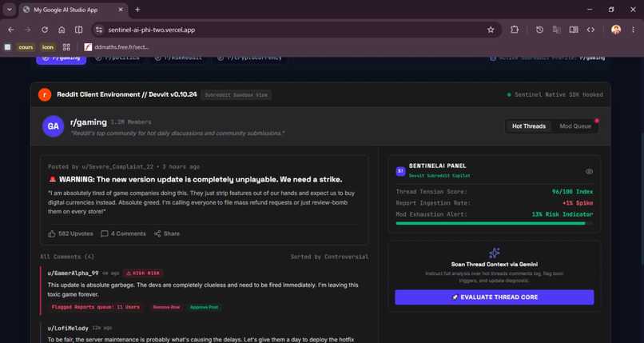Open the browser history clock icon
Image resolution: width=644 pixels, height=343 pixels.
tap(539, 30)
